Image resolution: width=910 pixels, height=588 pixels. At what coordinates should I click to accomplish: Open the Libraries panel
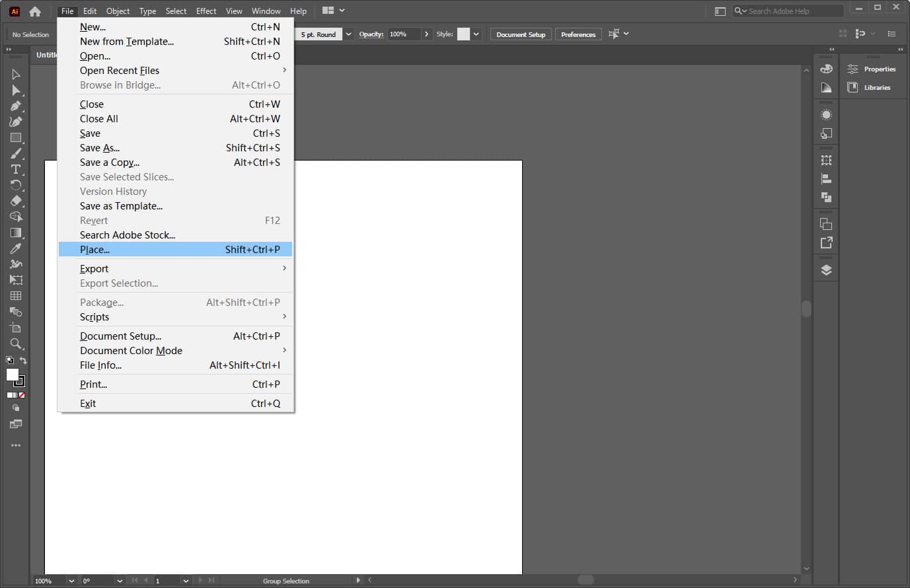(x=870, y=87)
